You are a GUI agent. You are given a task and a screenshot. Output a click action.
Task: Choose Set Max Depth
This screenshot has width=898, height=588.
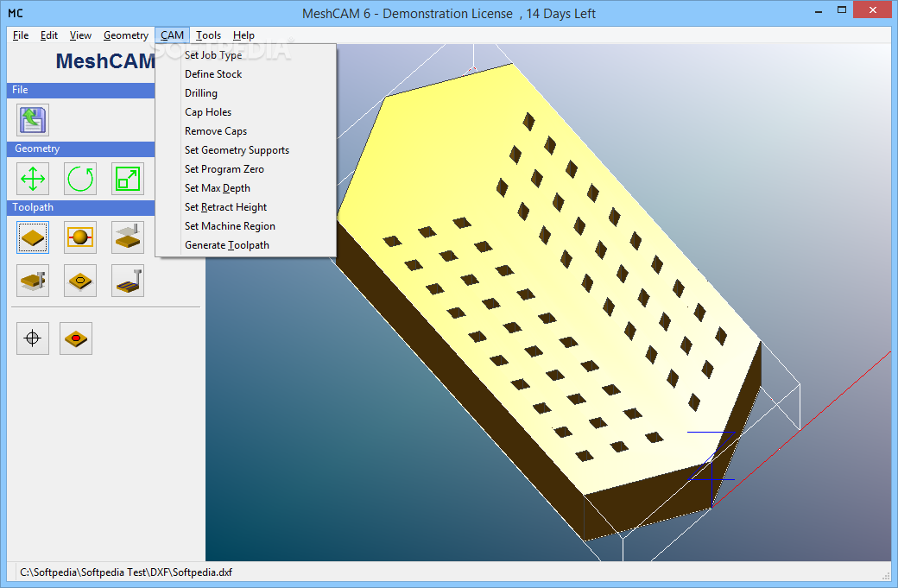coord(245,187)
